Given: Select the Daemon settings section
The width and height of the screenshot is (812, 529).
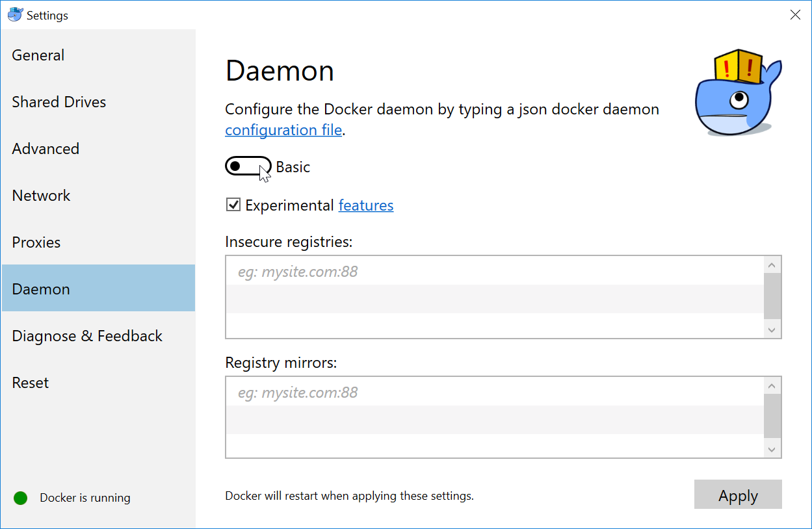Looking at the screenshot, I should point(40,289).
